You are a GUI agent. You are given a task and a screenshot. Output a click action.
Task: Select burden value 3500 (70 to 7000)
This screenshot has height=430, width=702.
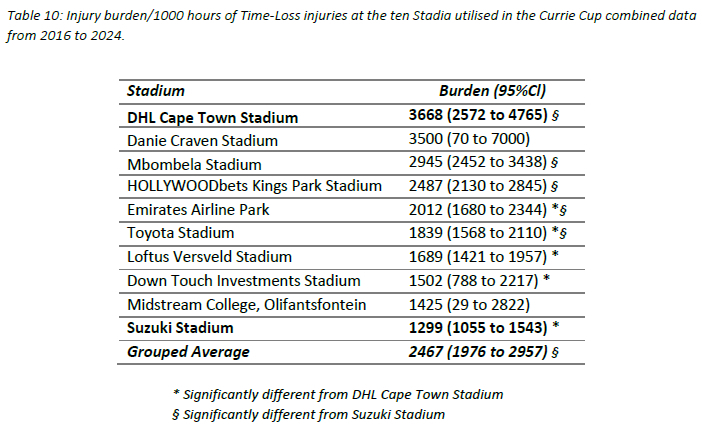[x=469, y=139]
